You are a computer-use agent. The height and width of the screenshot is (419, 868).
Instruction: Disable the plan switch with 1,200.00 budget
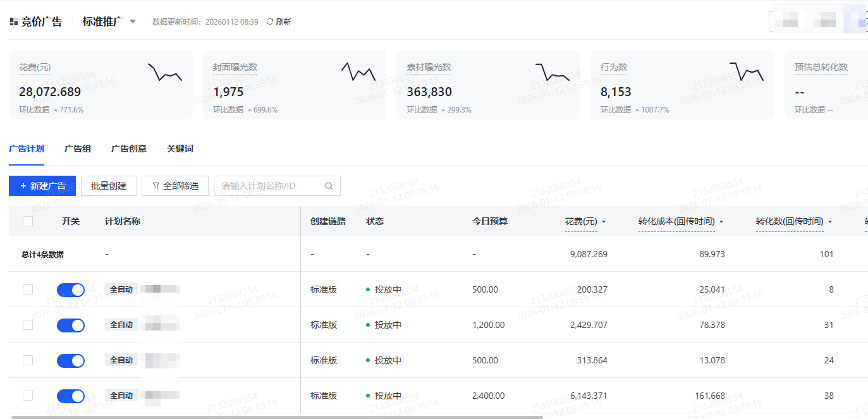[70, 325]
